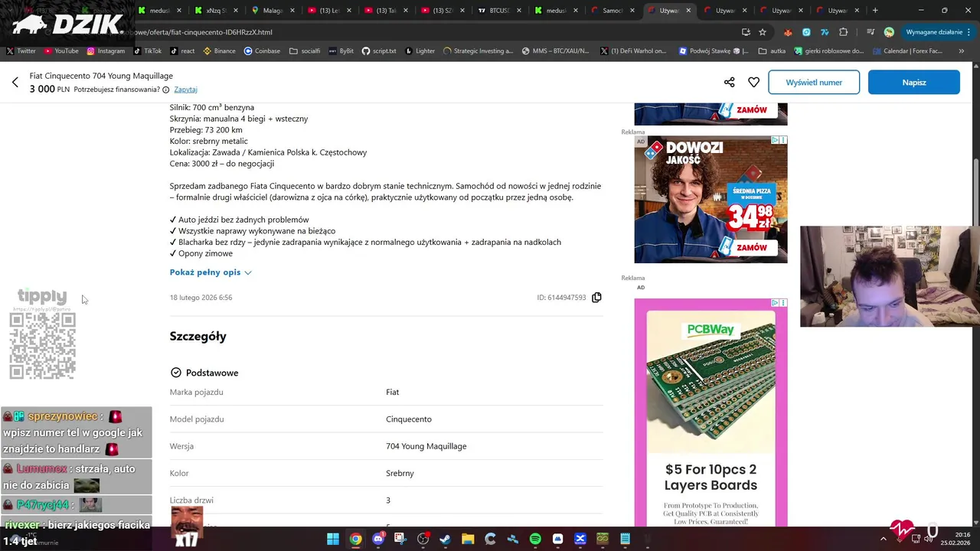
Task: Click the Wyświetl numer button
Action: tap(814, 82)
